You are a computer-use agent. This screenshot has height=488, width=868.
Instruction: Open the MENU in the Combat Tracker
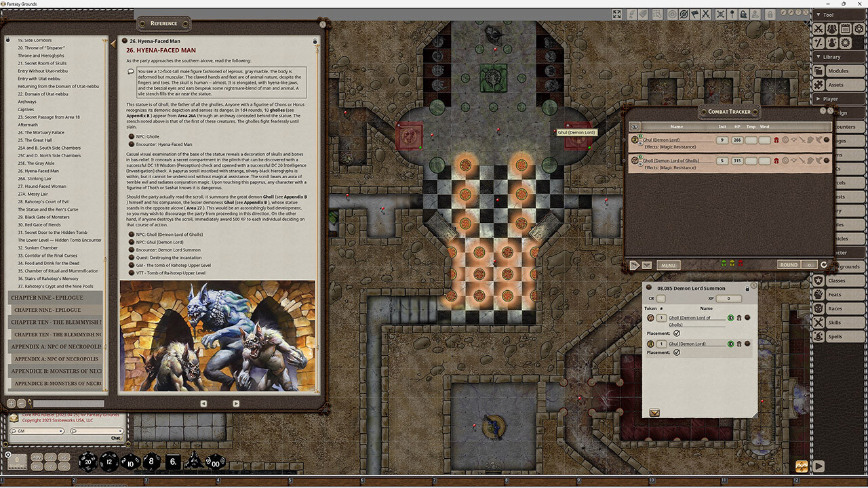point(668,265)
